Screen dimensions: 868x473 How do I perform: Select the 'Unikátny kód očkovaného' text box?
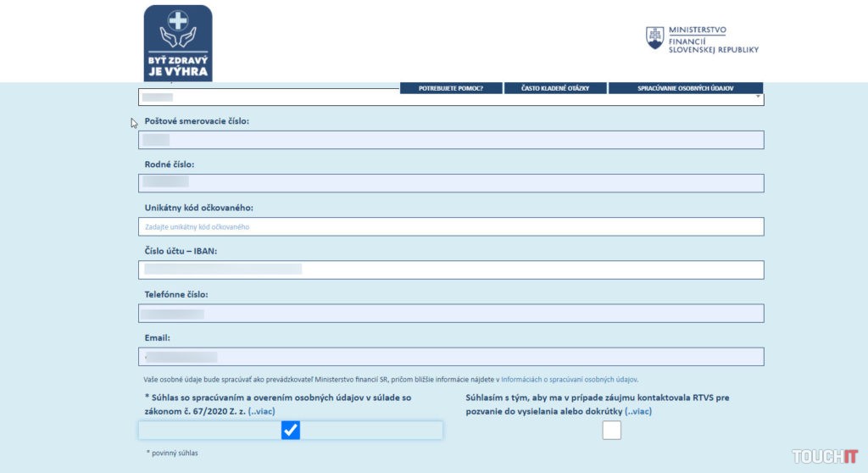(451, 226)
